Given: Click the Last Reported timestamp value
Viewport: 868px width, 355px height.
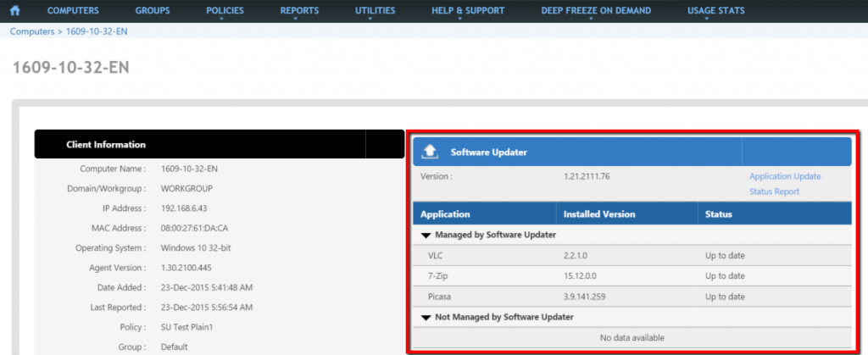Looking at the screenshot, I should 207,307.
